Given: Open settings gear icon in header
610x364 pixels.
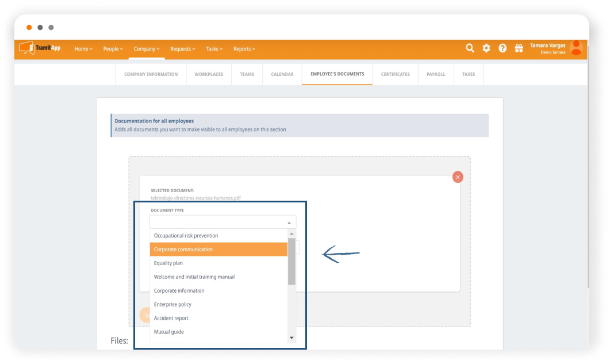Looking at the screenshot, I should tap(486, 48).
